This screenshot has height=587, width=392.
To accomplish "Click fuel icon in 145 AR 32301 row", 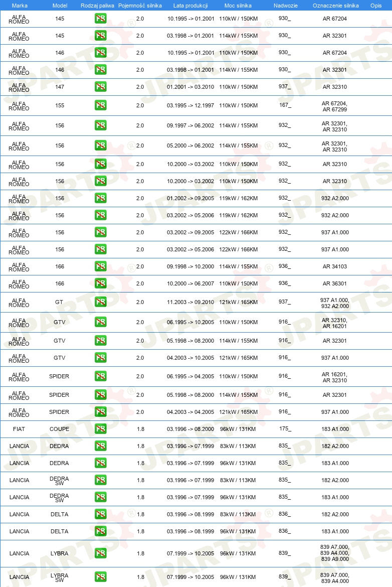I will tap(101, 36).
